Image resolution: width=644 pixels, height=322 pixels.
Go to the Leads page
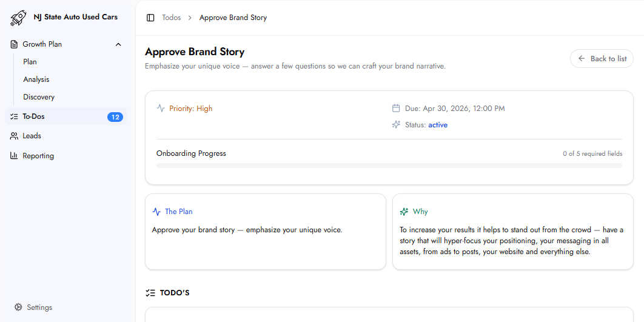32,136
